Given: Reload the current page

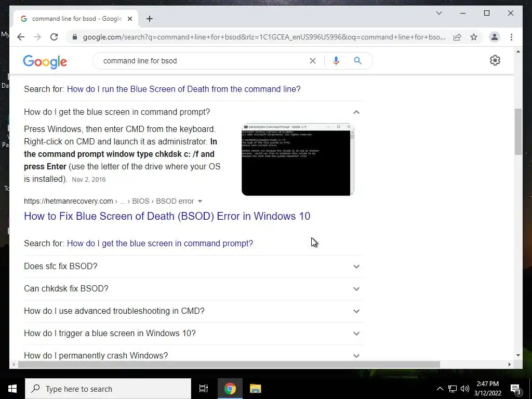Looking at the screenshot, I should click(54, 37).
